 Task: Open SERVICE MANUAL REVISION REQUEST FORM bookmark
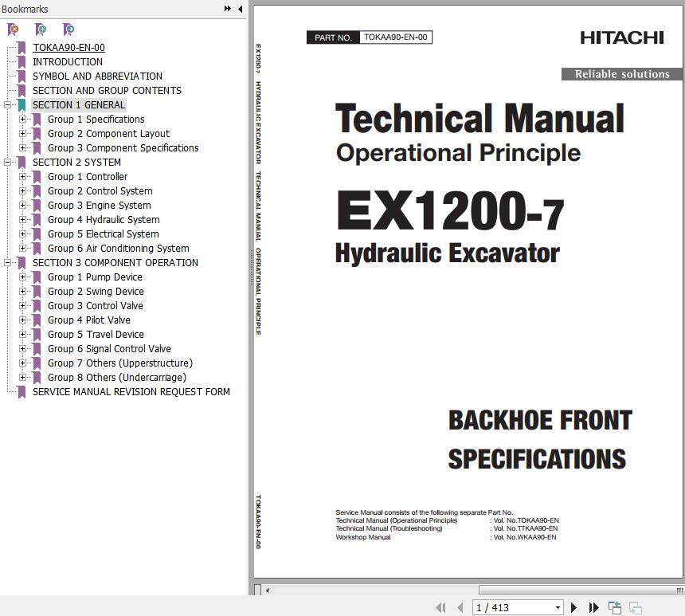click(x=131, y=392)
